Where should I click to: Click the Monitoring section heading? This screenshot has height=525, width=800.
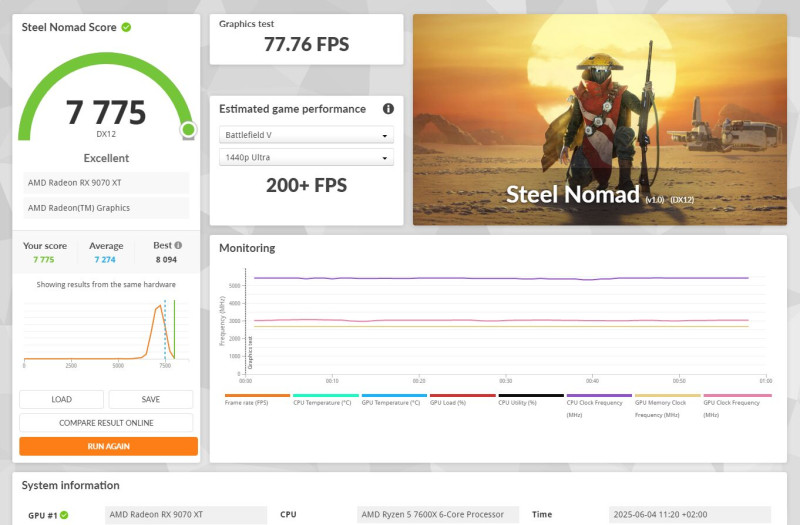pyautogui.click(x=247, y=248)
